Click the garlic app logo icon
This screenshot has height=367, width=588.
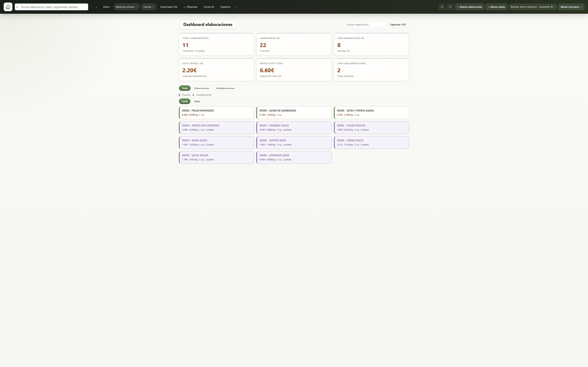pyautogui.click(x=8, y=7)
